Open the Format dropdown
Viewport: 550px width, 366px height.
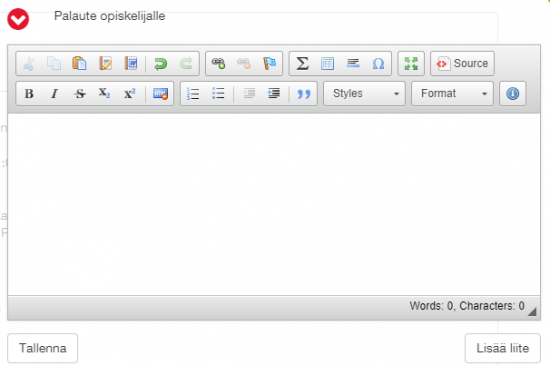pyautogui.click(x=452, y=94)
